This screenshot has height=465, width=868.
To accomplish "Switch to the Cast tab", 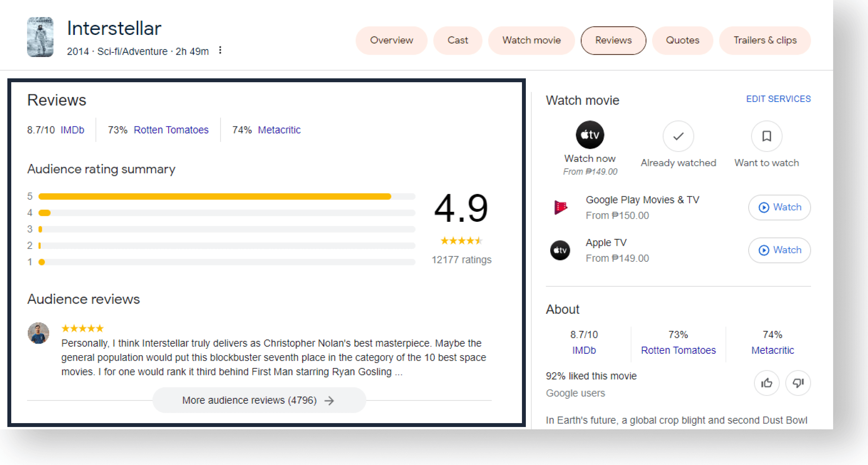I will tap(458, 40).
